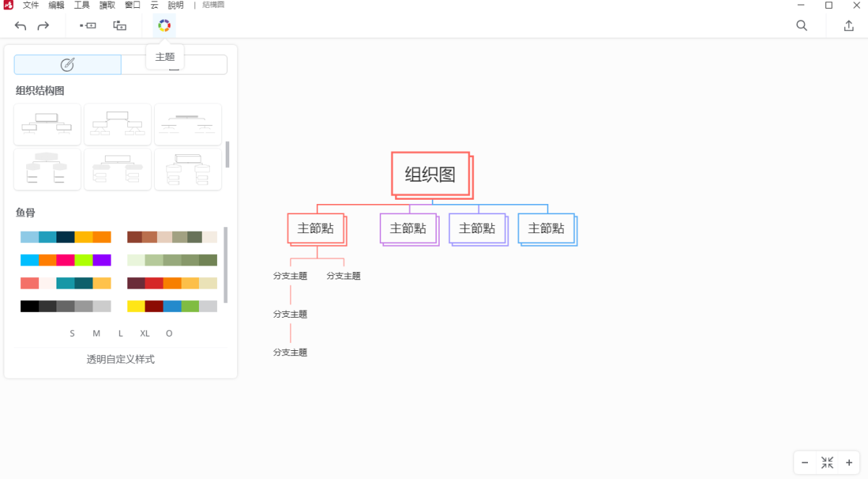Click 透明自定义样式 link
This screenshot has height=479, width=868.
click(x=119, y=359)
